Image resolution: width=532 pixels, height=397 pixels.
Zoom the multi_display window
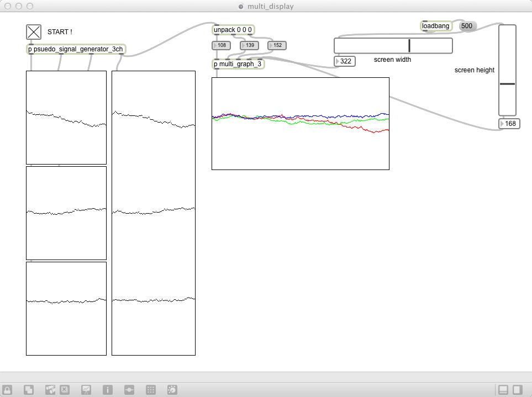(x=30, y=6)
